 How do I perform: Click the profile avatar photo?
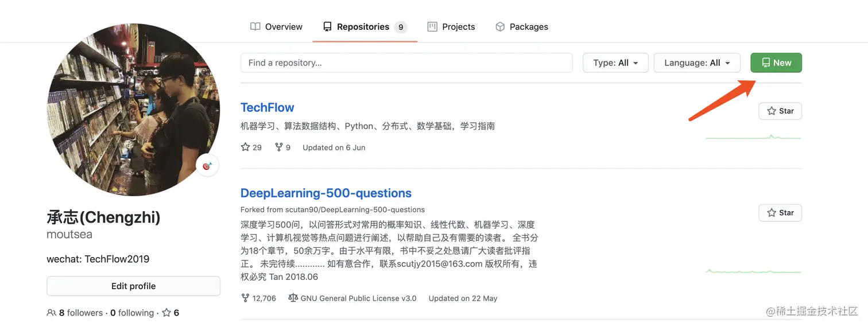coord(133,109)
